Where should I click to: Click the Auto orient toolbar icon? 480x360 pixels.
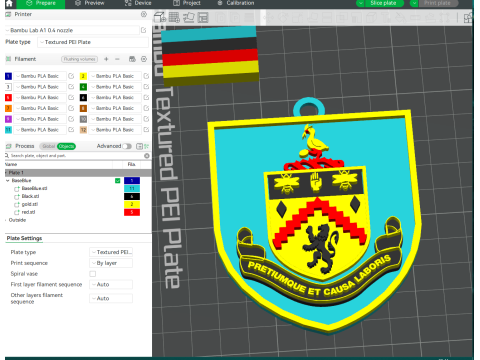[189, 17]
